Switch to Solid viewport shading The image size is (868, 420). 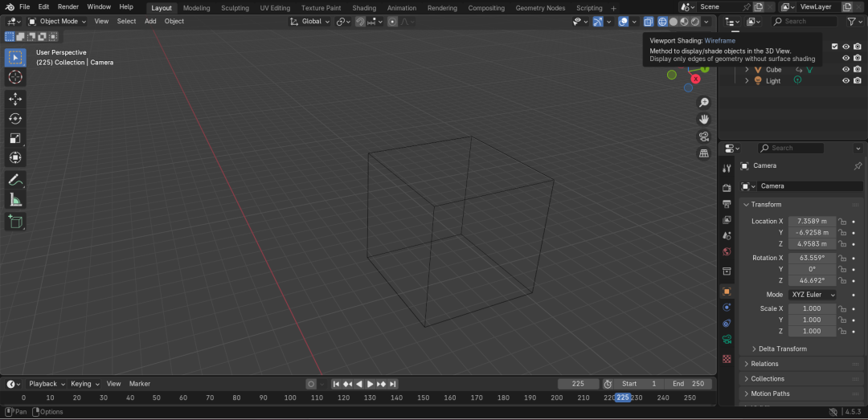[x=674, y=22]
